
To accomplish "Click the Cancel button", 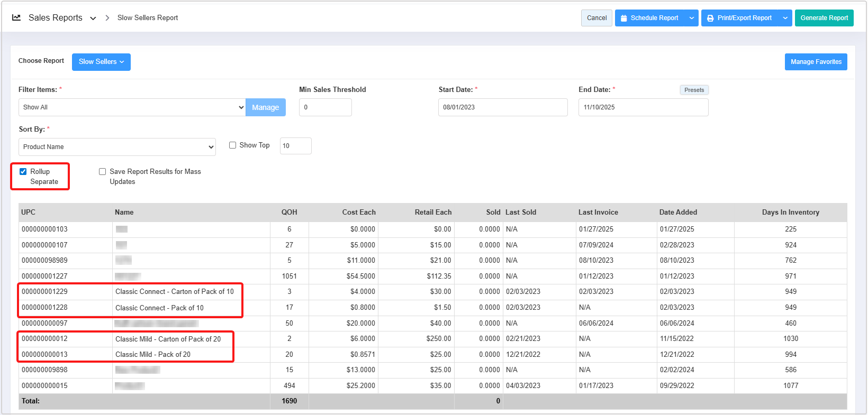I will [596, 18].
